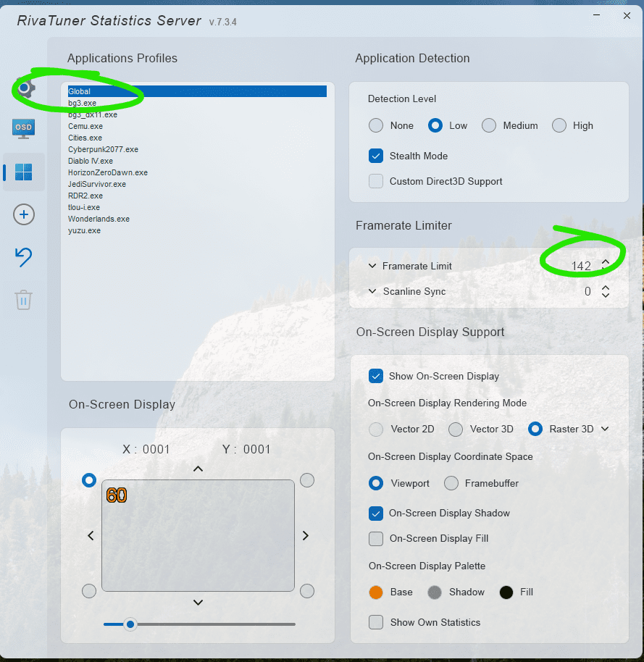Screen dimensions: 644x662
Task: Enable On-Screen Display Fill
Action: point(376,539)
